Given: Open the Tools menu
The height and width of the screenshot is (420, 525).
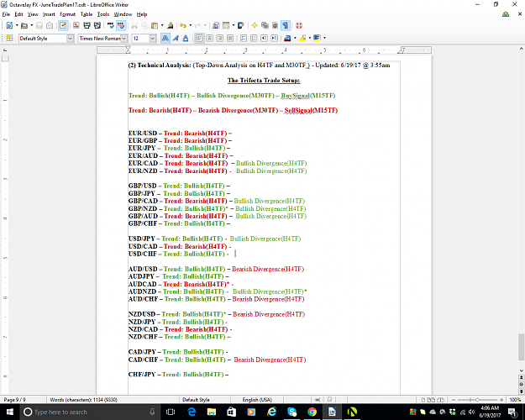Looking at the screenshot, I should pos(103,14).
